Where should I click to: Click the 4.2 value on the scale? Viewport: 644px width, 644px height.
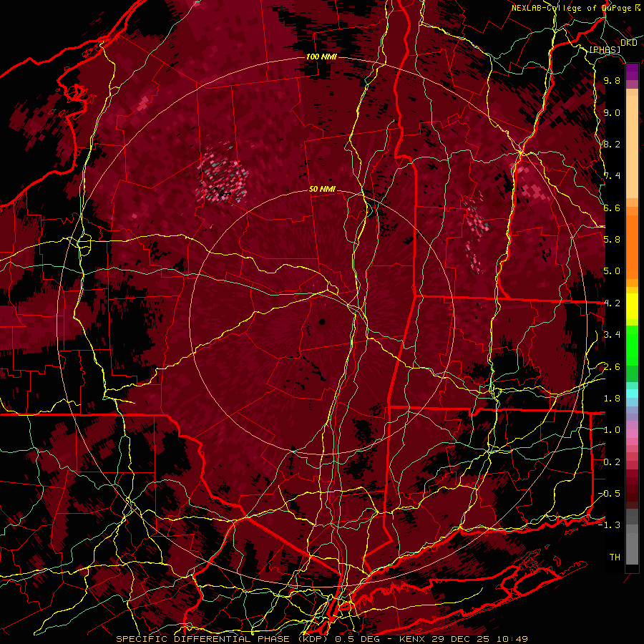click(x=612, y=303)
